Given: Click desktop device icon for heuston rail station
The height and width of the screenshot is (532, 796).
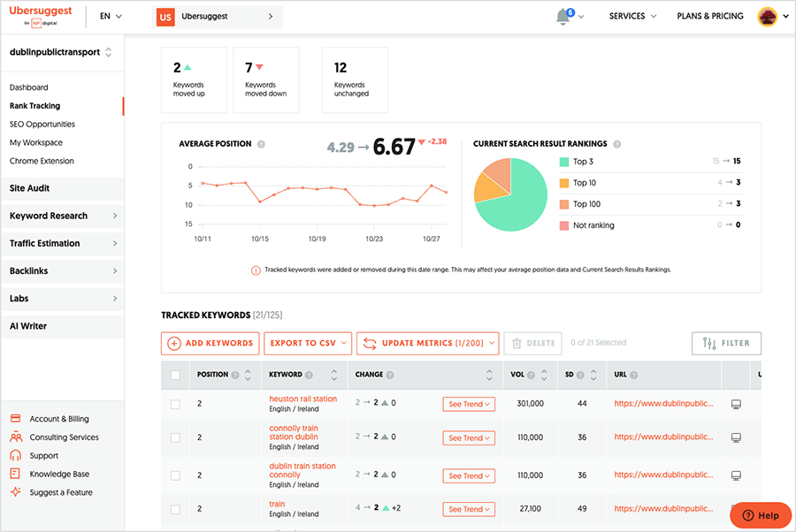Looking at the screenshot, I should point(736,404).
